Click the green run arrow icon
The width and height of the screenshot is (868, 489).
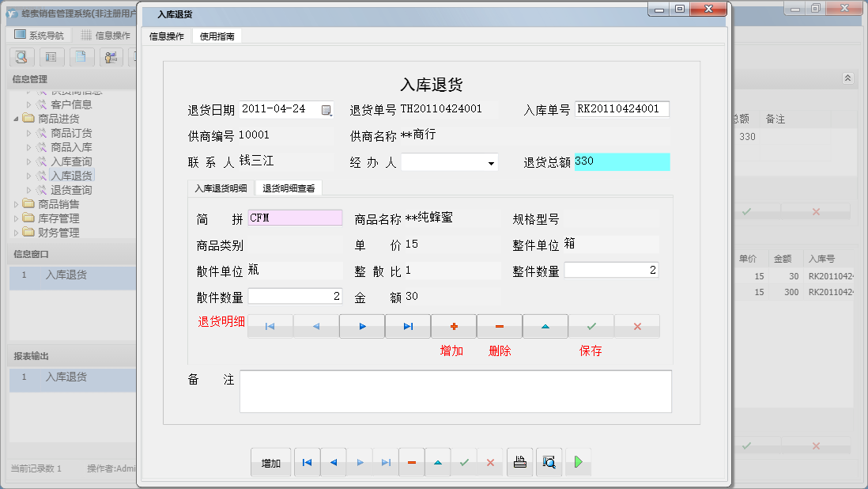pyautogui.click(x=578, y=461)
